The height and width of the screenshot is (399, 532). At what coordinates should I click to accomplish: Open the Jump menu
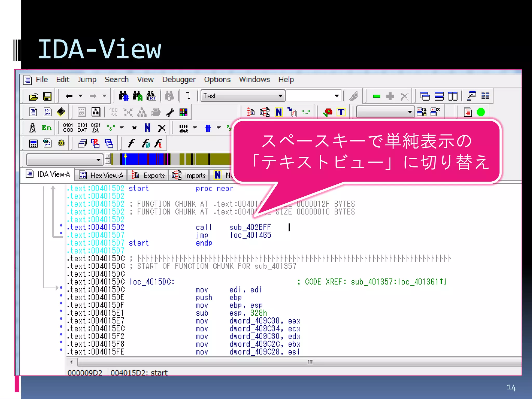(87, 79)
